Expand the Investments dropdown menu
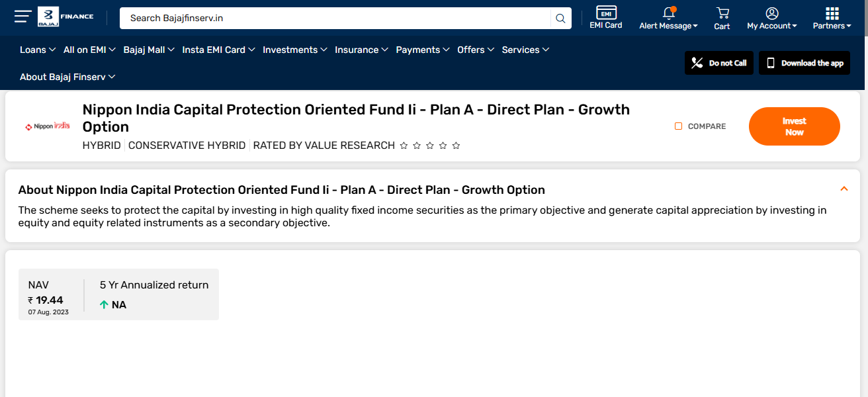 tap(294, 50)
